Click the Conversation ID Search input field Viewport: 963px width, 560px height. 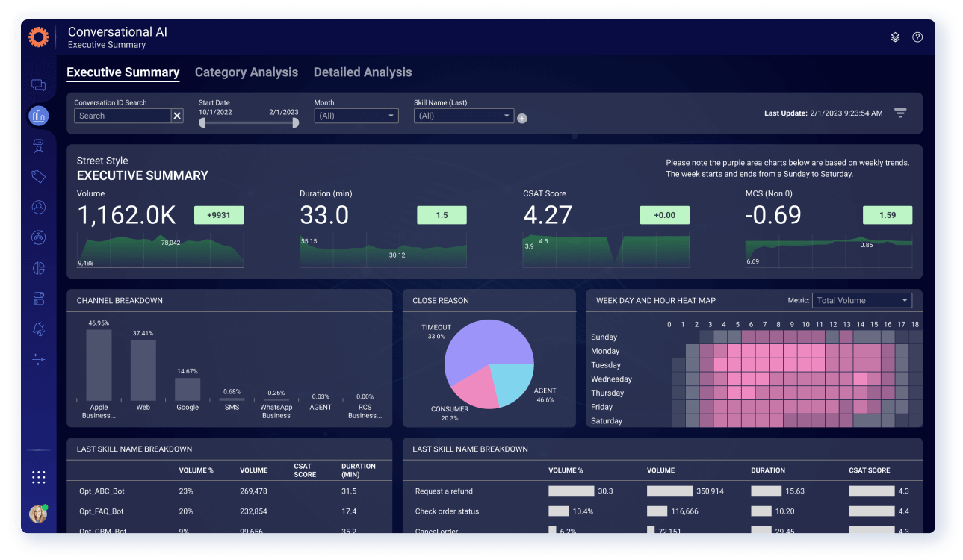(123, 116)
